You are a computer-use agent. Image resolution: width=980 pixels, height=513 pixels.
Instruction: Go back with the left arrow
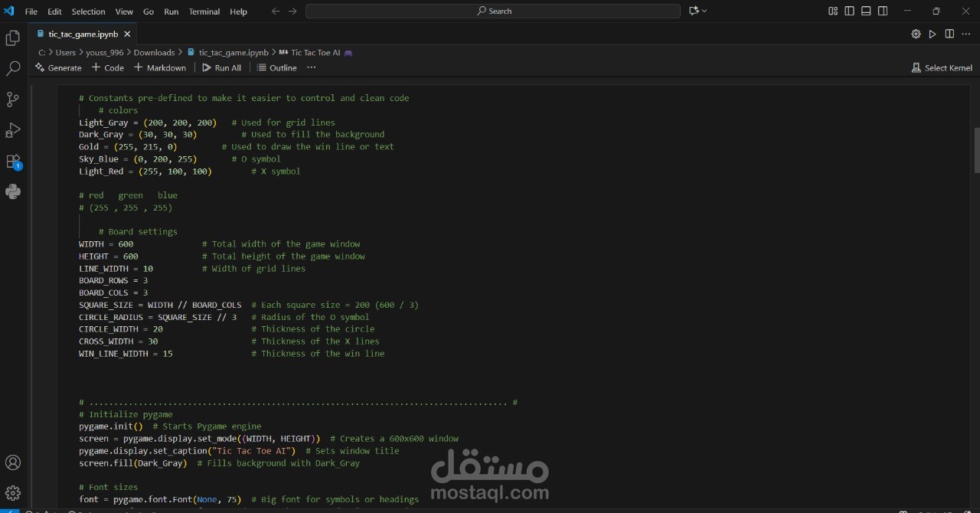coord(276,11)
